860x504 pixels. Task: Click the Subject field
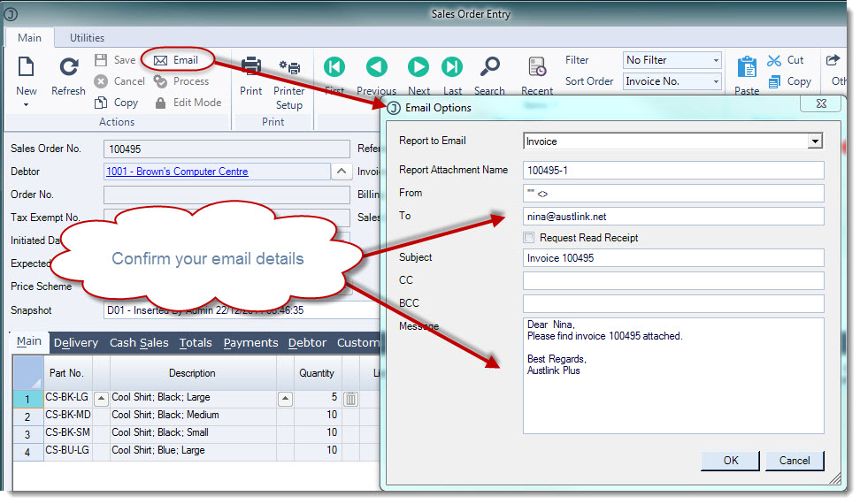(673, 258)
